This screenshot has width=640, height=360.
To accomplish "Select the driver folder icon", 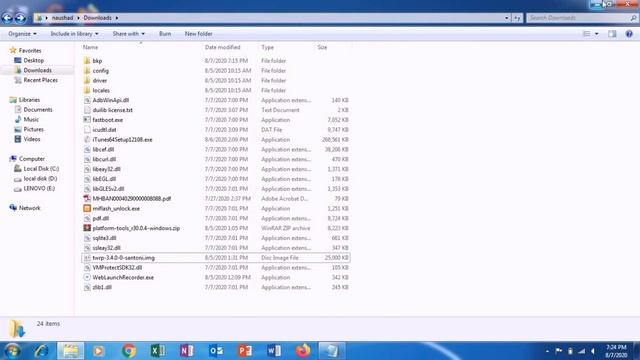I will (87, 80).
